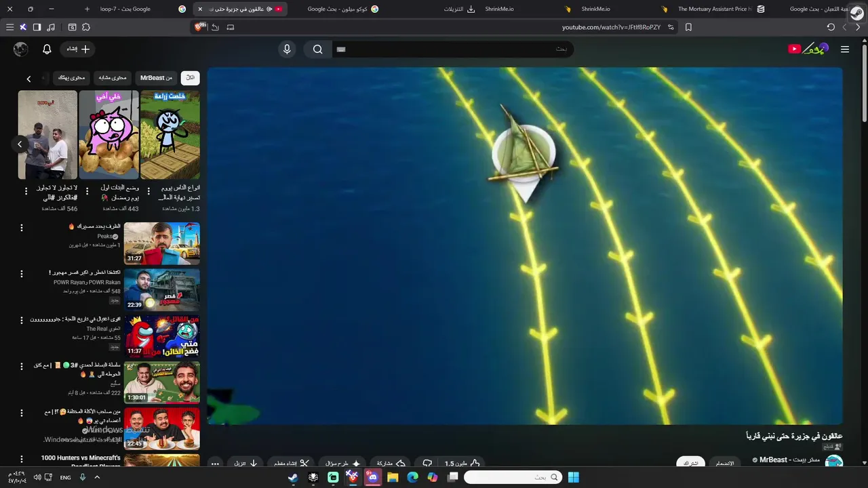Show more Shorts with the shelf arrow
Image resolution: width=868 pixels, height=488 pixels.
point(20,144)
